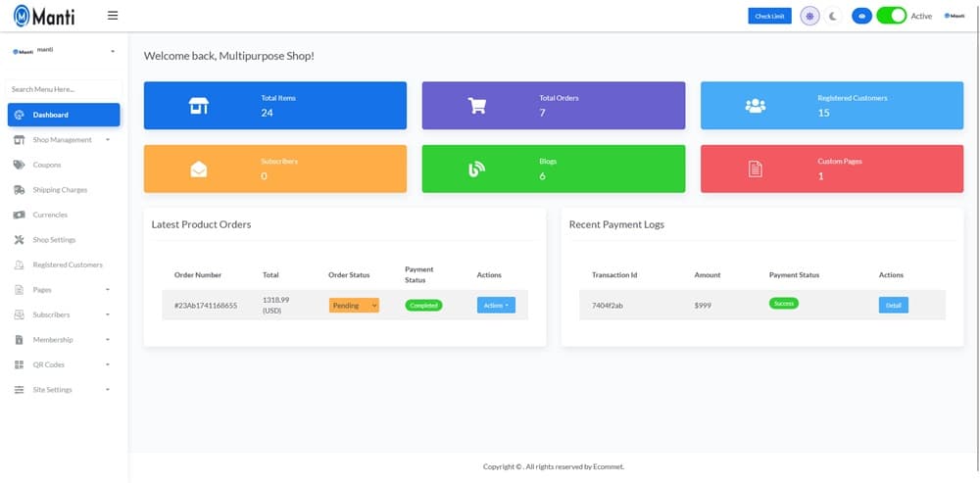This screenshot has width=980, height=483.
Task: Enable dark mode moon icon
Action: pos(833,16)
